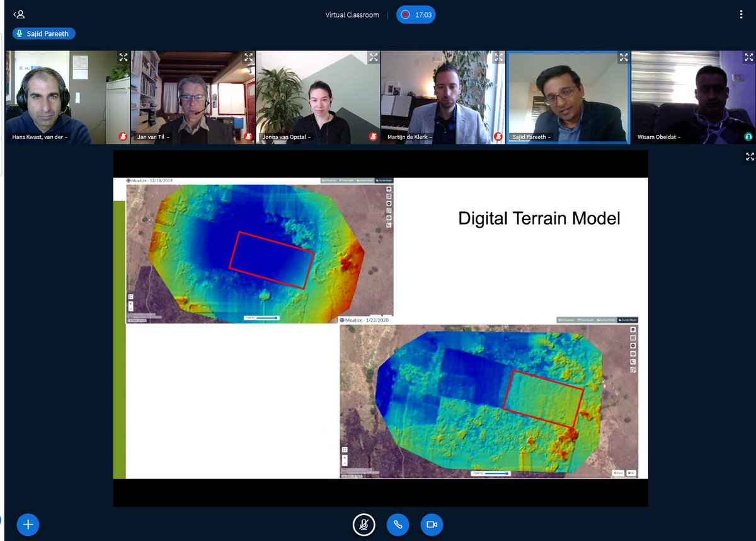Click the name label 'Jan van Til'
The image size is (756, 541).
pyautogui.click(x=153, y=137)
